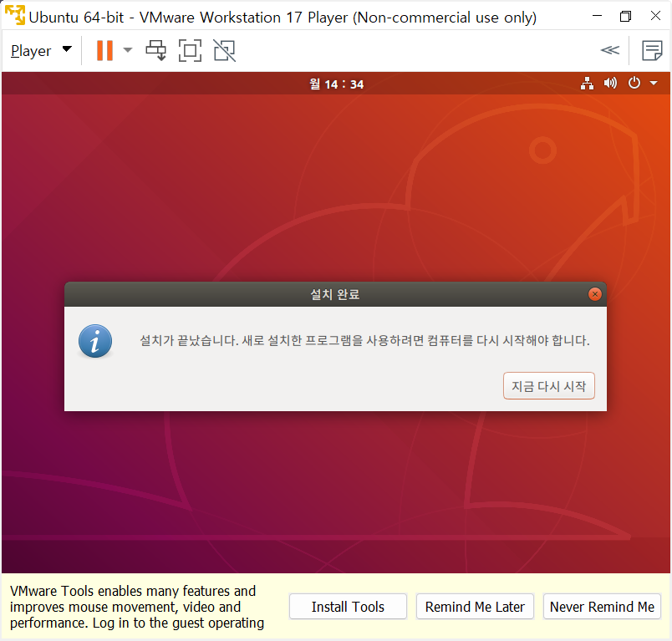Click the 지금 다시 시작 button
672x641 pixels.
[548, 386]
